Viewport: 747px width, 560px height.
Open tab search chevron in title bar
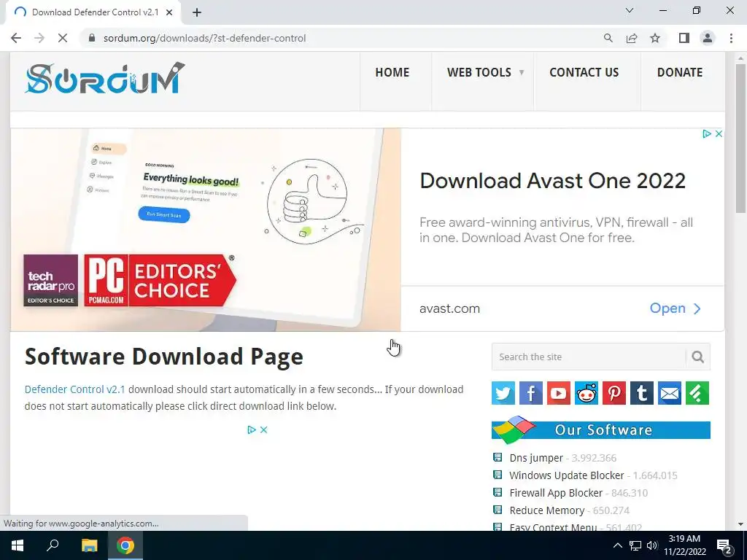click(x=630, y=10)
